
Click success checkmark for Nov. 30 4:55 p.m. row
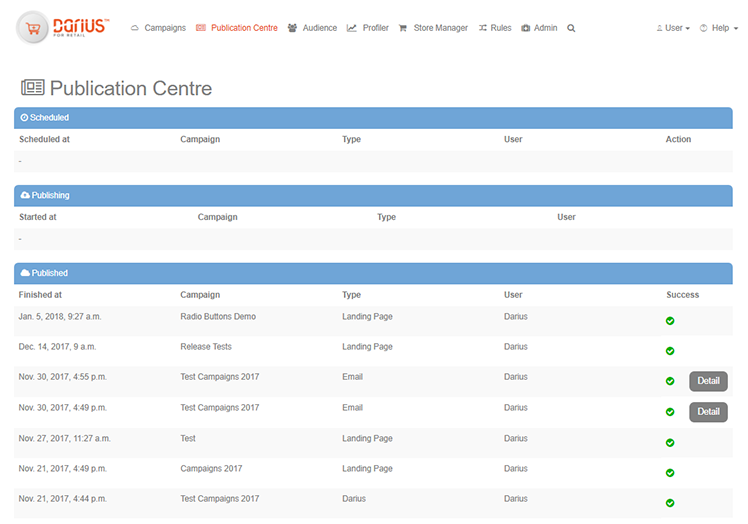(670, 381)
